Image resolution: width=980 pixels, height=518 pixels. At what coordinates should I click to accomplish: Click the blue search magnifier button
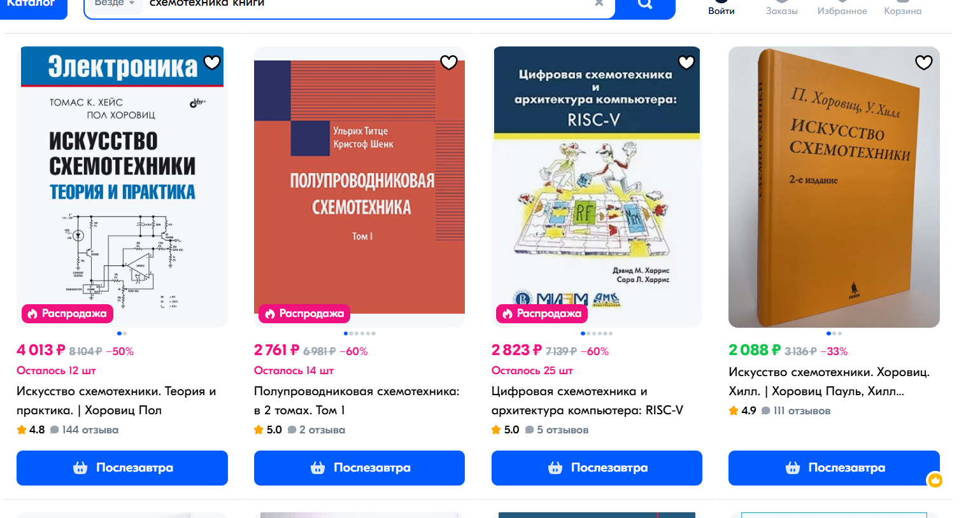(x=645, y=5)
